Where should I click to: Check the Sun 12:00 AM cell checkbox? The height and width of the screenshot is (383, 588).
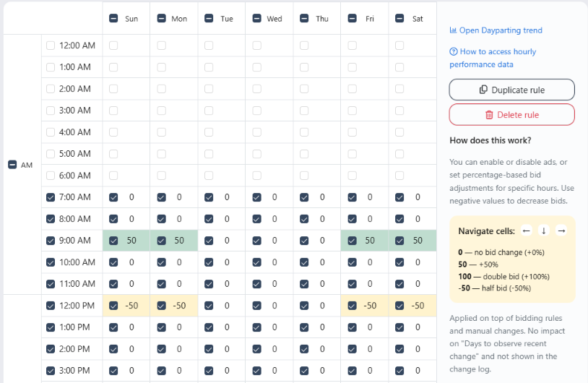(113, 46)
